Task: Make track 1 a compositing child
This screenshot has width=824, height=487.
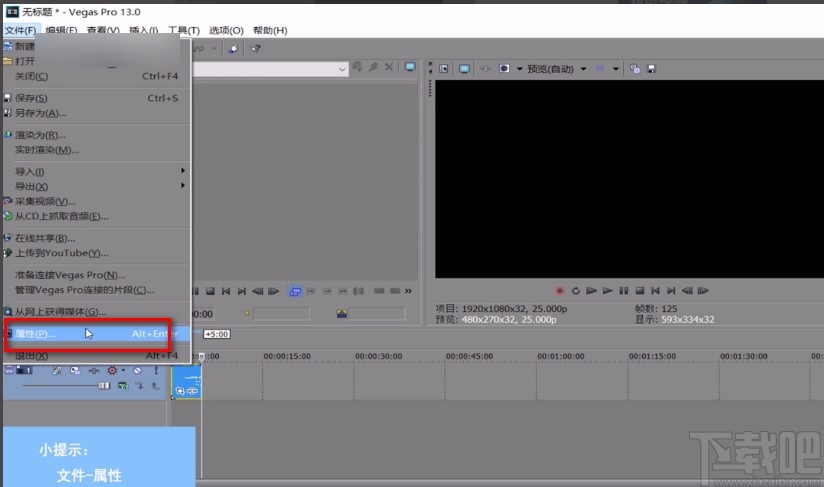Action: point(139,386)
